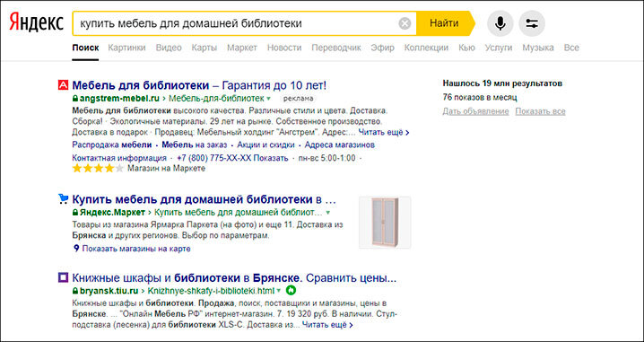The width and height of the screenshot is (644, 342).
Task: Switch to the Видео tab
Action: click(169, 48)
